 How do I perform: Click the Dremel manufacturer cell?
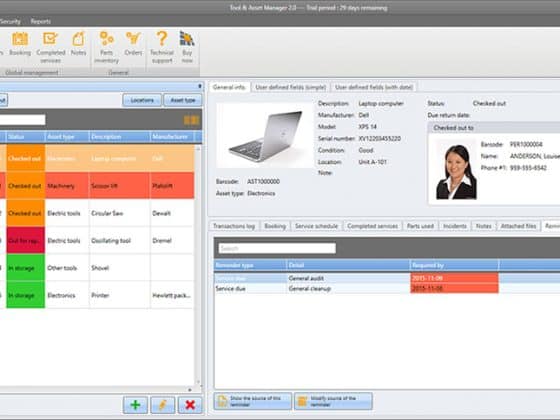(x=172, y=240)
